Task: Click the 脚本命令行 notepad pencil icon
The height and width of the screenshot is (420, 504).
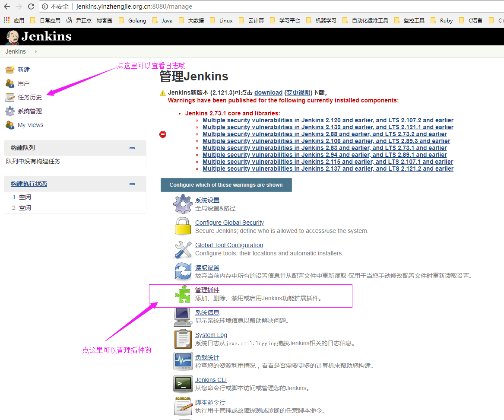Action: pos(183,406)
